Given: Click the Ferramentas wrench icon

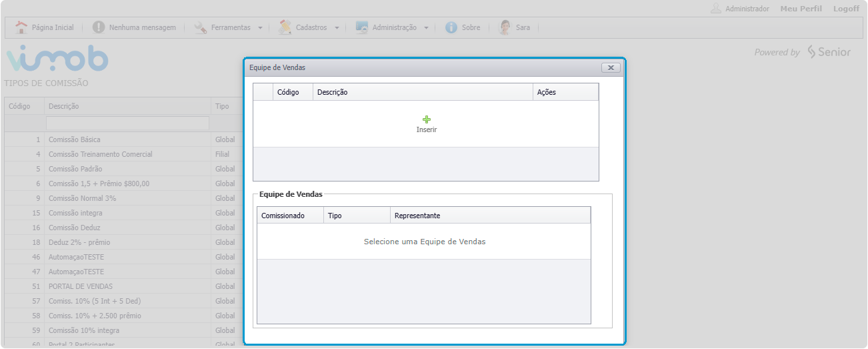Looking at the screenshot, I should pyautogui.click(x=201, y=27).
